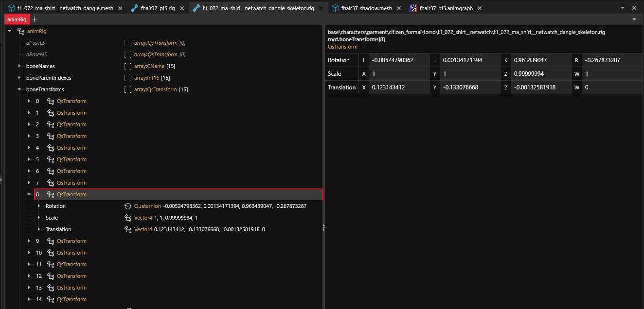This screenshot has width=644, height=309.
Task: Click the array brackets icon beside boneNames
Action: [128, 66]
